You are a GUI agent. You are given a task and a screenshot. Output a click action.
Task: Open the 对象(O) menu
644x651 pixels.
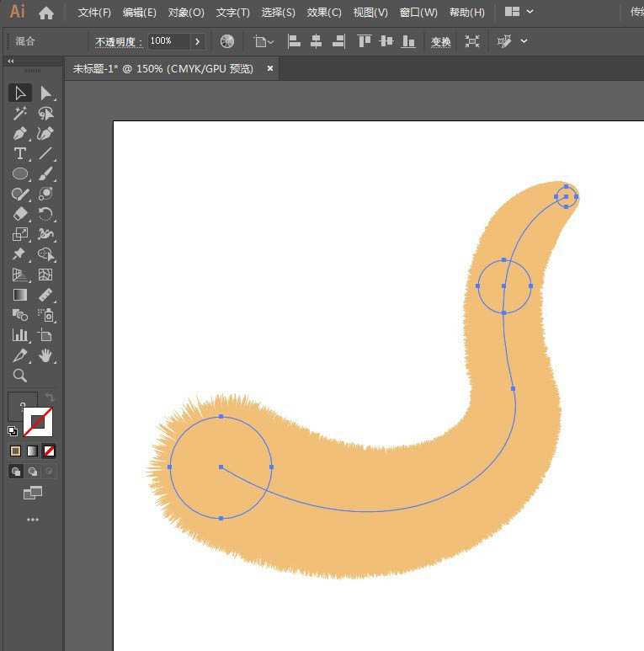point(186,13)
